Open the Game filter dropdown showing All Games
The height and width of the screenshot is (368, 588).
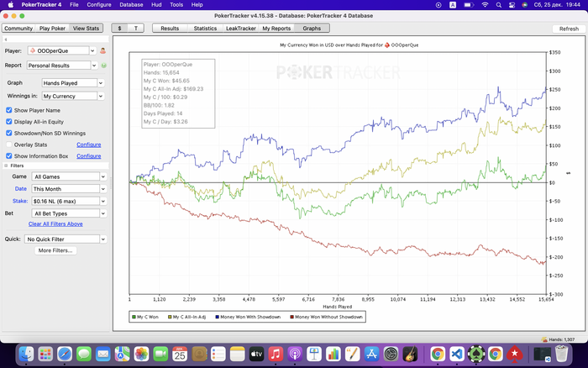coord(70,176)
